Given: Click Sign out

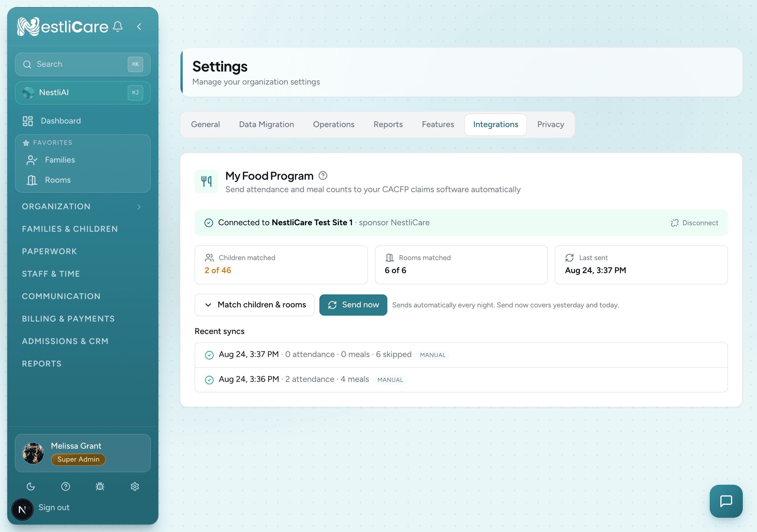Looking at the screenshot, I should point(54,507).
